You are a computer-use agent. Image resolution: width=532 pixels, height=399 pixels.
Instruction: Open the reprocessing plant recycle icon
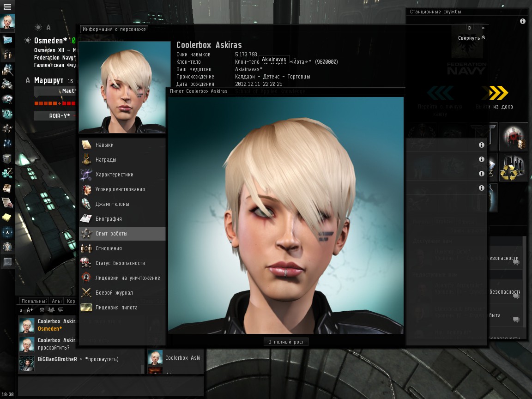click(x=514, y=167)
